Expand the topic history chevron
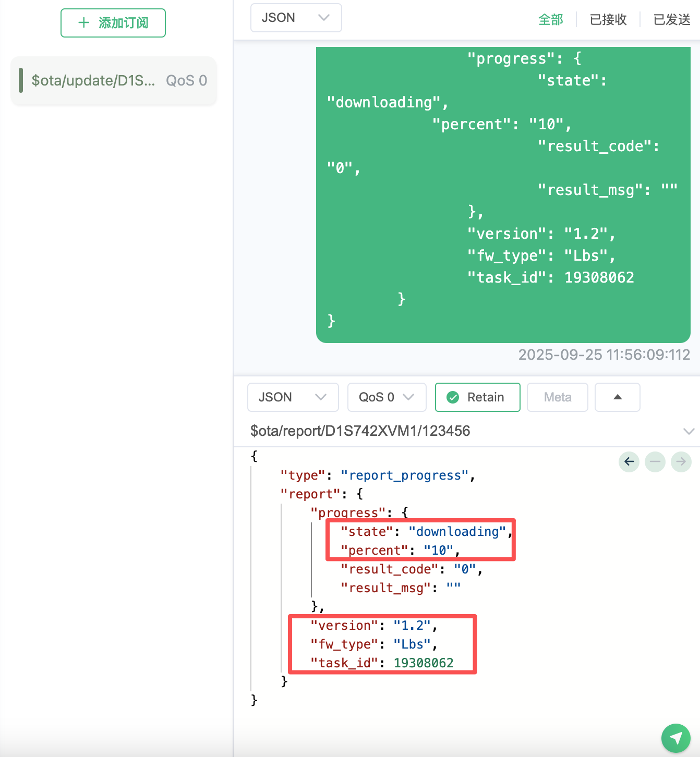The height and width of the screenshot is (757, 700). click(x=689, y=431)
